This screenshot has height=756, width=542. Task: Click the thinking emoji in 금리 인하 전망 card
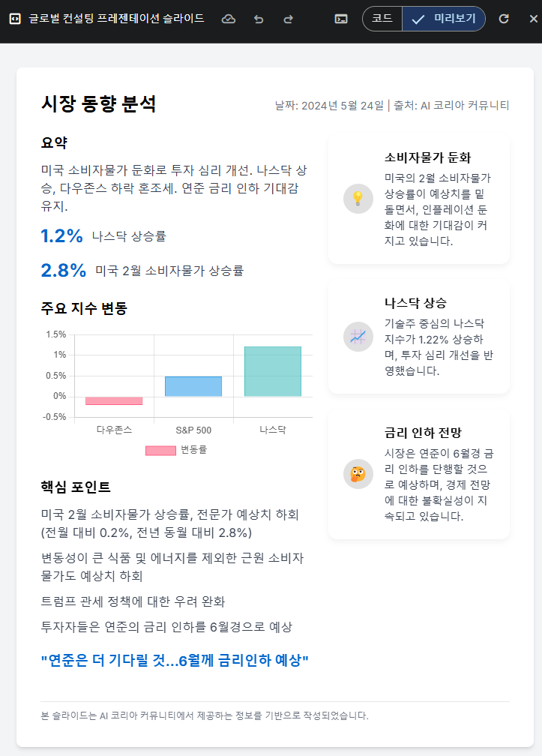[x=358, y=475]
